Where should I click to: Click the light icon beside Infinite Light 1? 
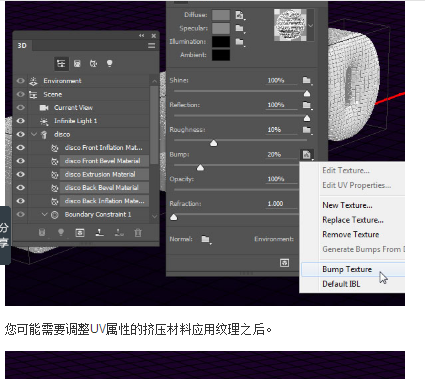[x=44, y=121]
